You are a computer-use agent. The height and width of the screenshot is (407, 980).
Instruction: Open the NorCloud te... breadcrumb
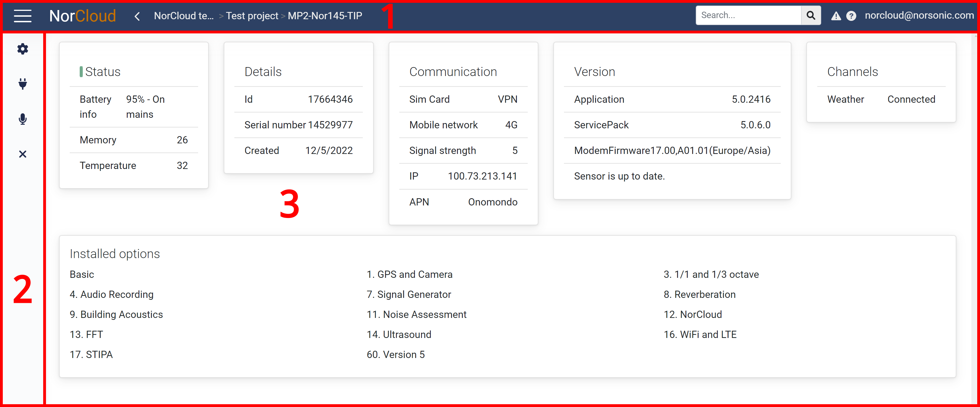click(x=184, y=16)
